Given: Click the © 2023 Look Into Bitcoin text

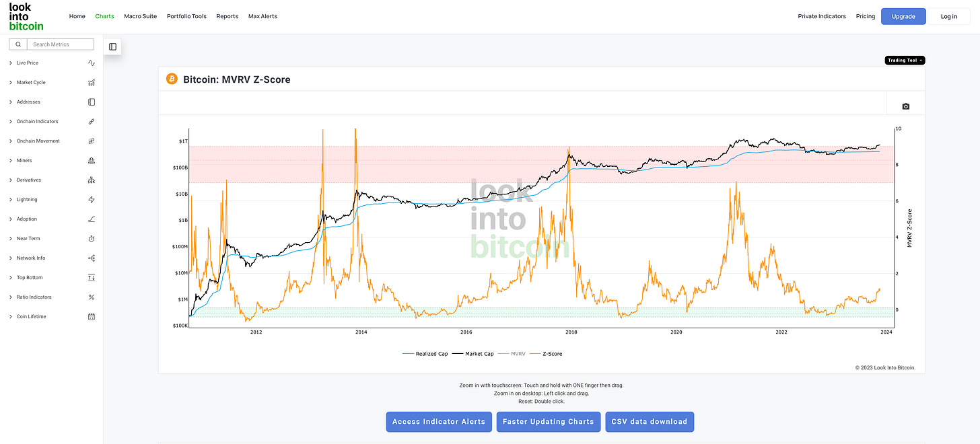Looking at the screenshot, I should 885,367.
